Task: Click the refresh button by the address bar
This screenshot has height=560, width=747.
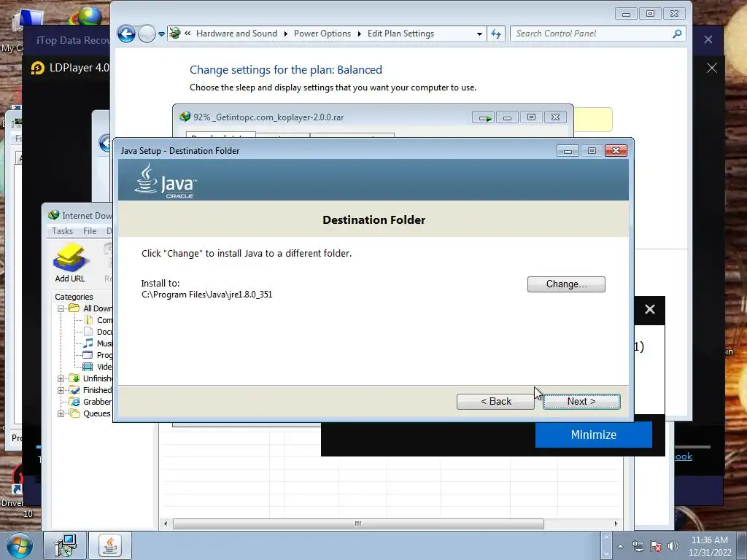Action: coord(496,34)
